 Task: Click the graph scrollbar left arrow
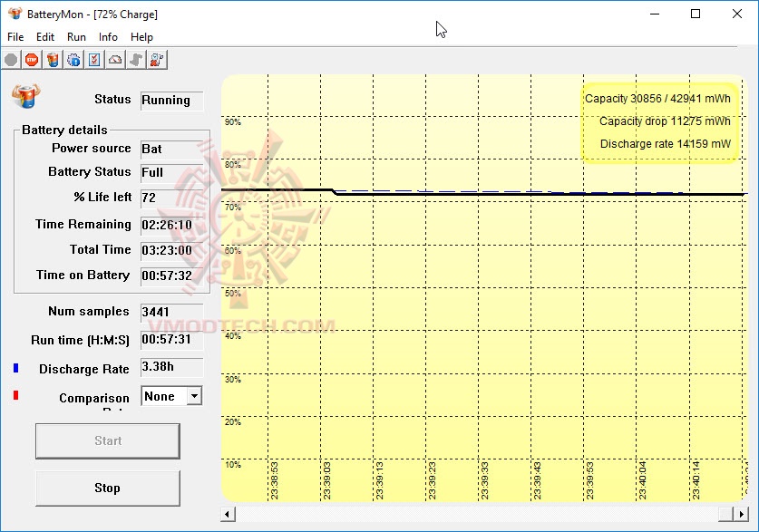click(228, 514)
